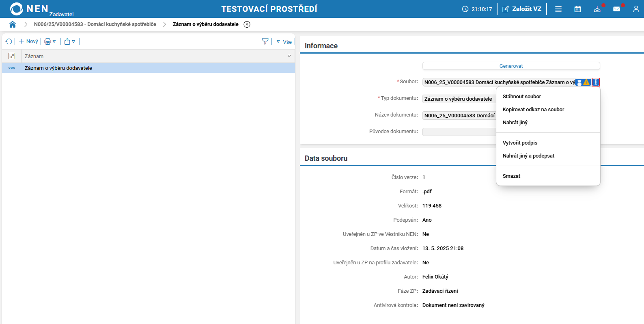The image size is (644, 324).
Task: Open the Vše filter dropdown
Action: (284, 42)
